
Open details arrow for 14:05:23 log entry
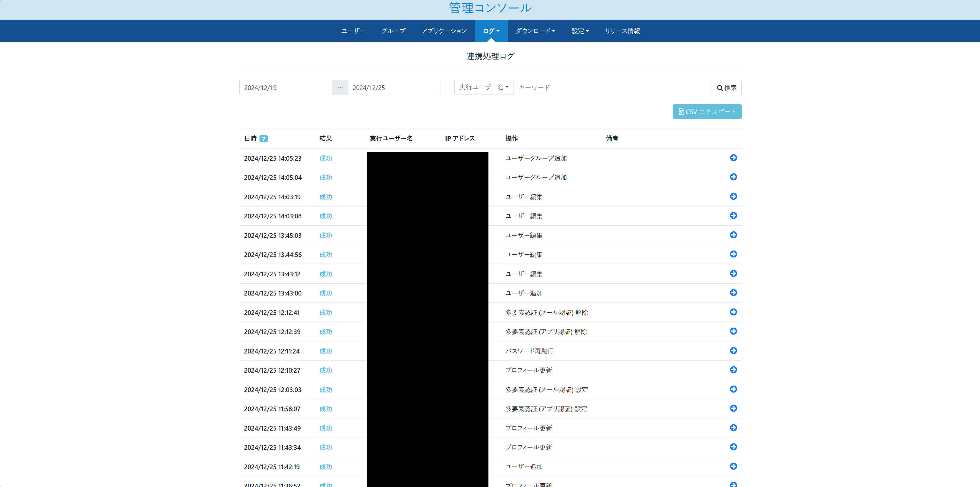click(733, 158)
